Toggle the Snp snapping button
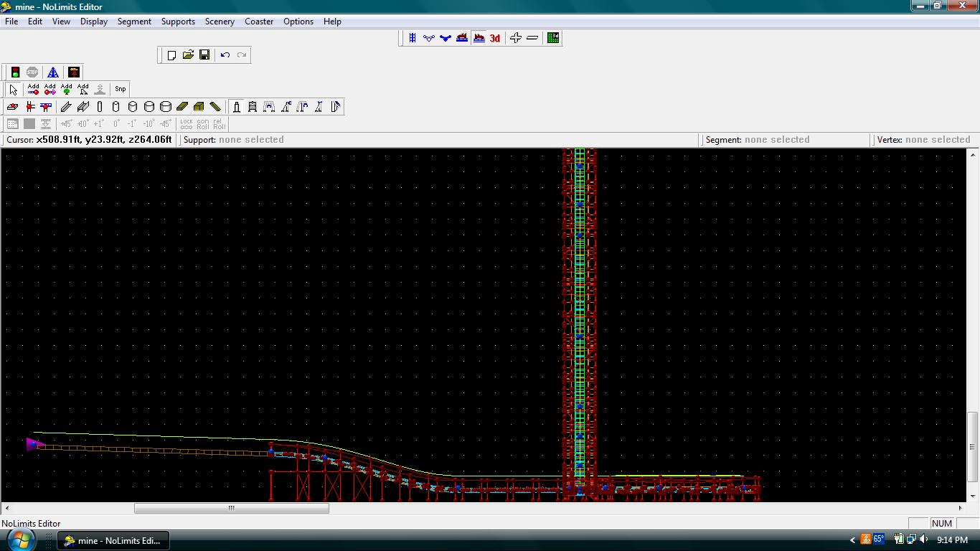The width and height of the screenshot is (980, 551). pos(121,89)
